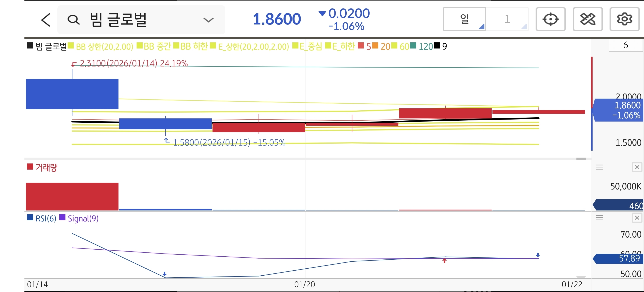Tap the back arrow icon
This screenshot has width=644, height=292.
tap(46, 20)
